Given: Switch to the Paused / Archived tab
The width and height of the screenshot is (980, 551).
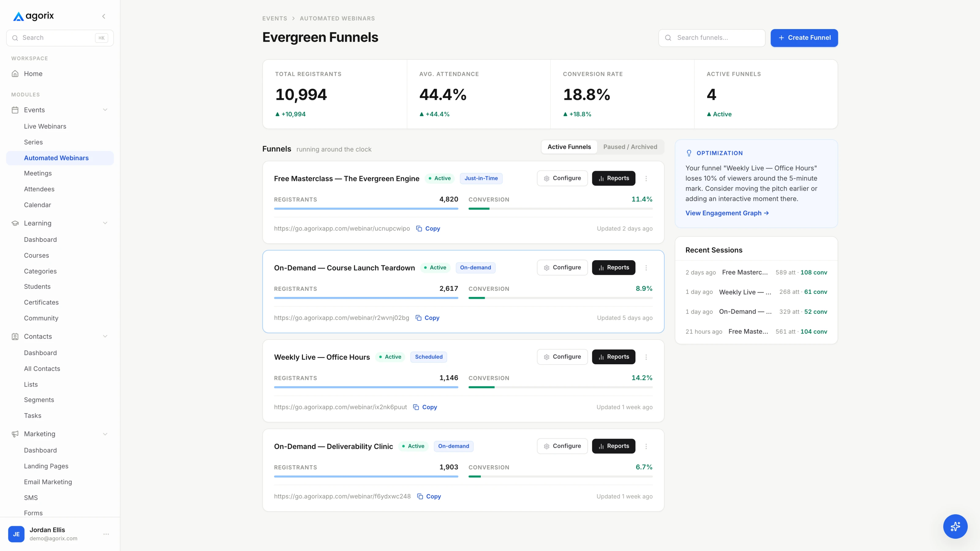Looking at the screenshot, I should 630,147.
